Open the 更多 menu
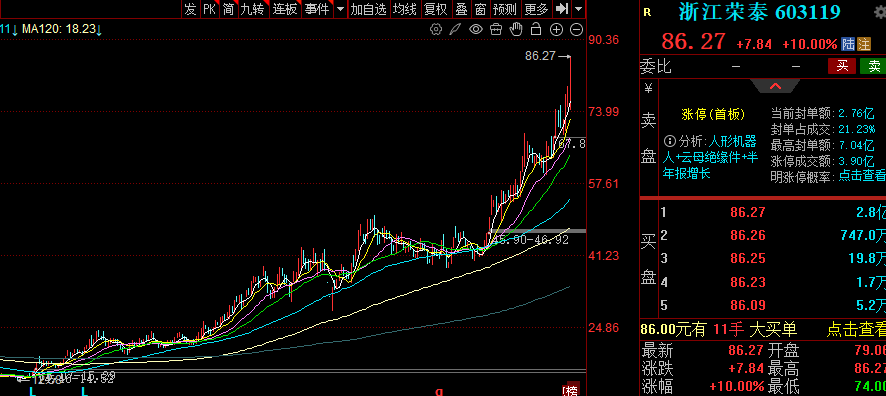Image resolution: width=886 pixels, height=396 pixels. (536, 9)
